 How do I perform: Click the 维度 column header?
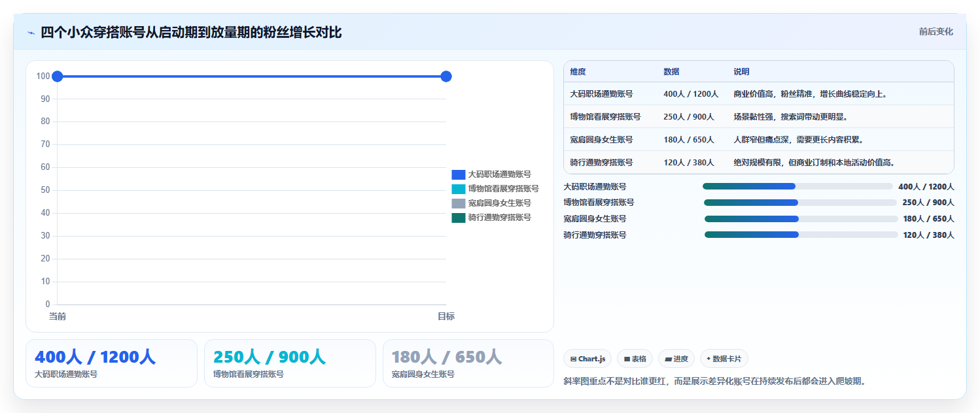(578, 72)
